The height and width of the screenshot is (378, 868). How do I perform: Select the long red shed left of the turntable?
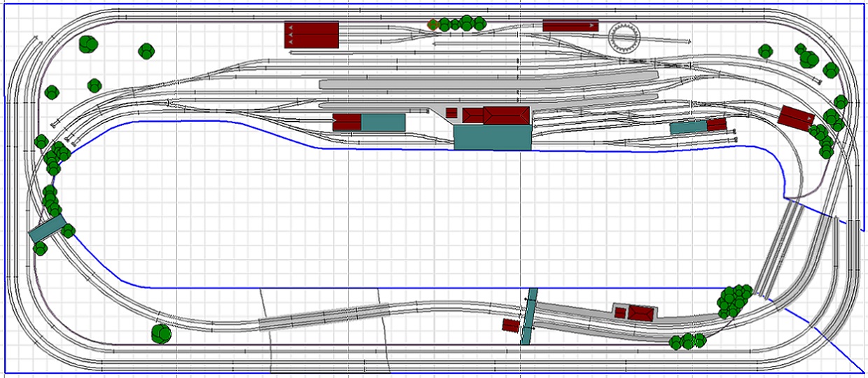pos(570,26)
